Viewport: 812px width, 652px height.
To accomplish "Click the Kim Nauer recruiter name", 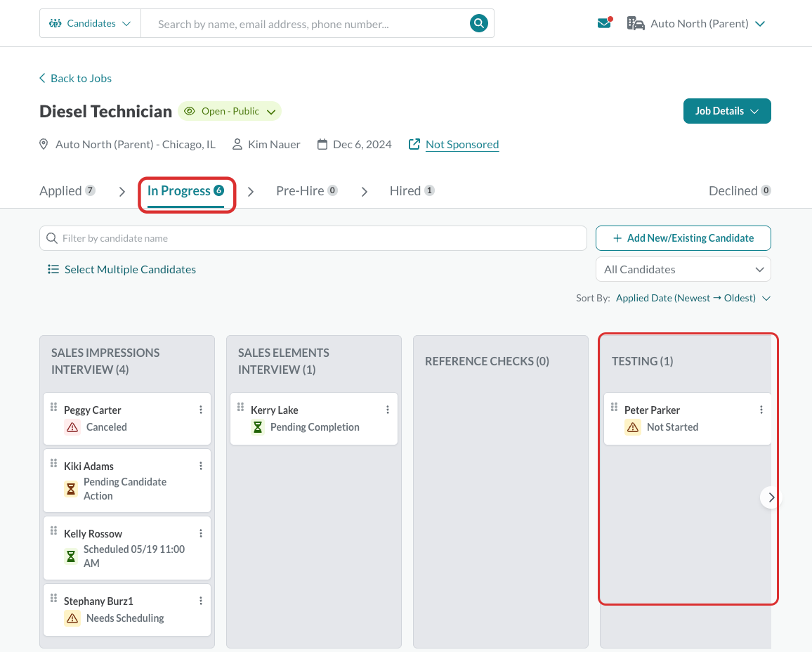I will tap(274, 145).
